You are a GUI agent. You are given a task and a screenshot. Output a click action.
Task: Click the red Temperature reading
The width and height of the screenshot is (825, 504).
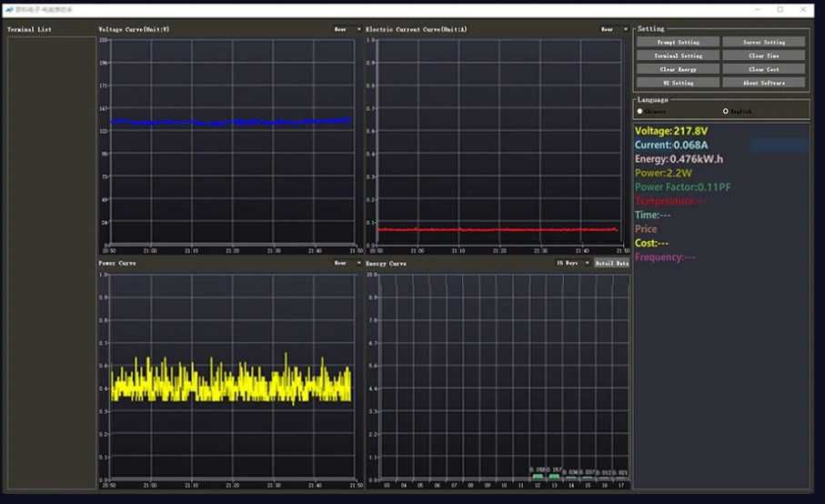(x=669, y=200)
